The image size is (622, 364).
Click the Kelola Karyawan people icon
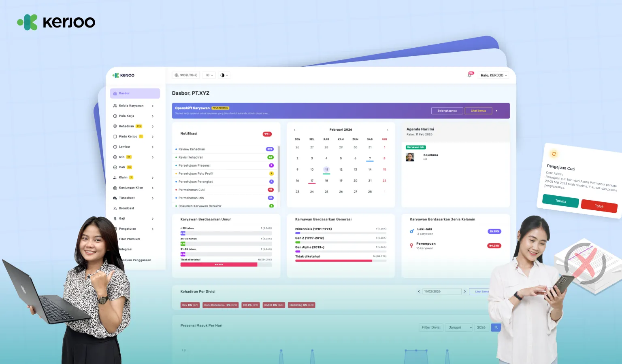(x=115, y=106)
